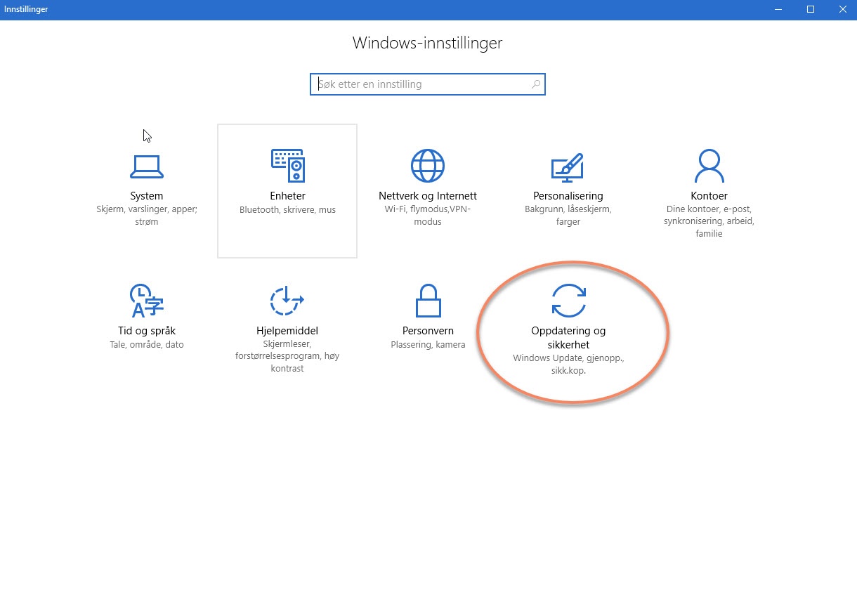The width and height of the screenshot is (857, 616).
Task: Open Enheter devices keyboard icon
Action: pos(287,166)
